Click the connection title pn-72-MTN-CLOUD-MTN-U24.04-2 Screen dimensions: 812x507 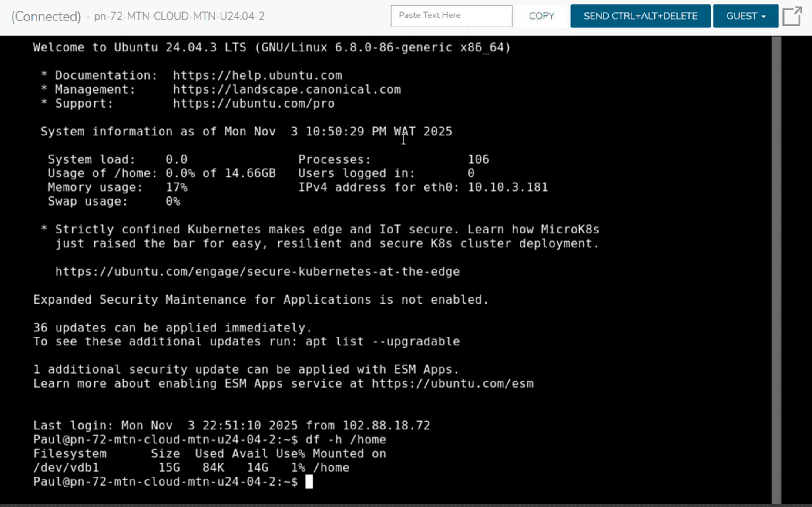179,17
